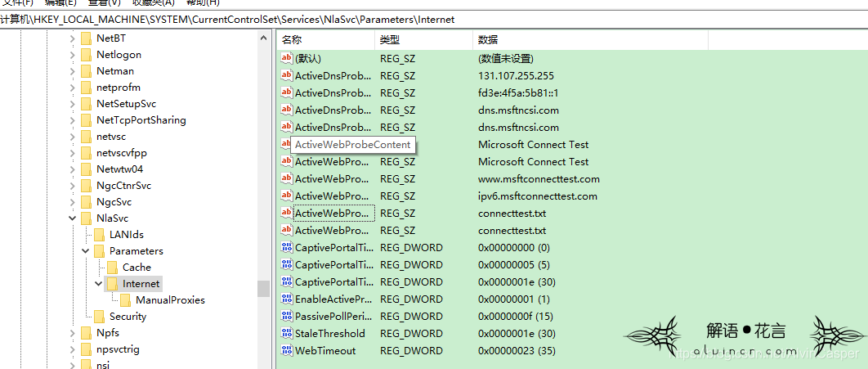Click the Netlogon folder icon
The width and height of the screenshot is (868, 369).
pos(86,54)
